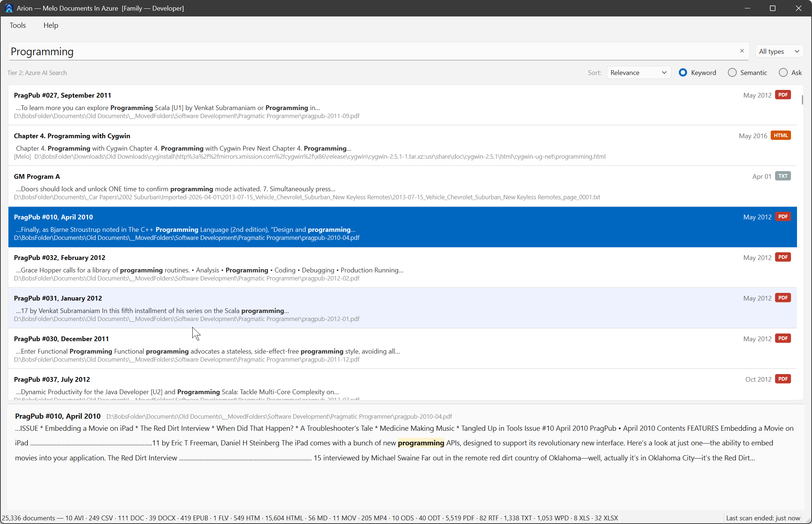
Task: Select the GM Program A result
Action: point(402,186)
